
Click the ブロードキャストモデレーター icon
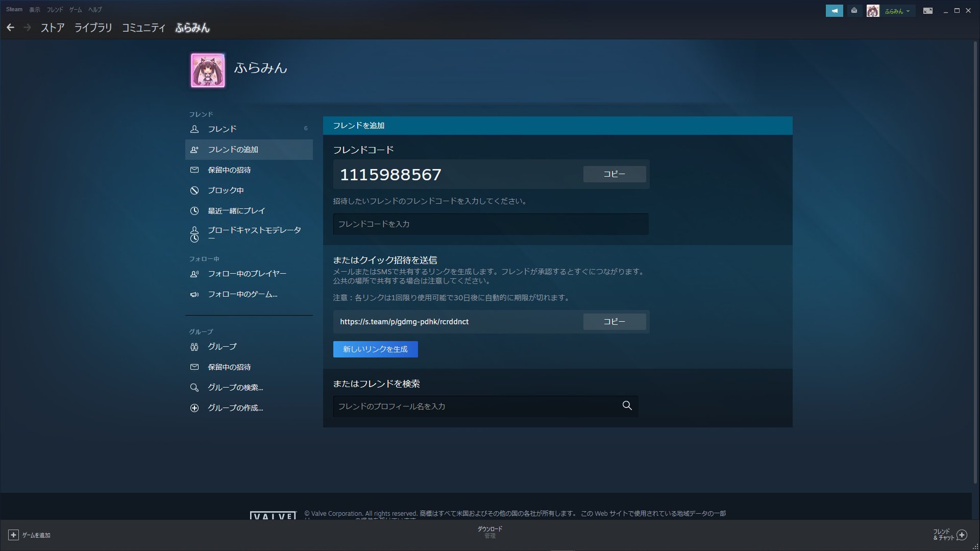(194, 234)
